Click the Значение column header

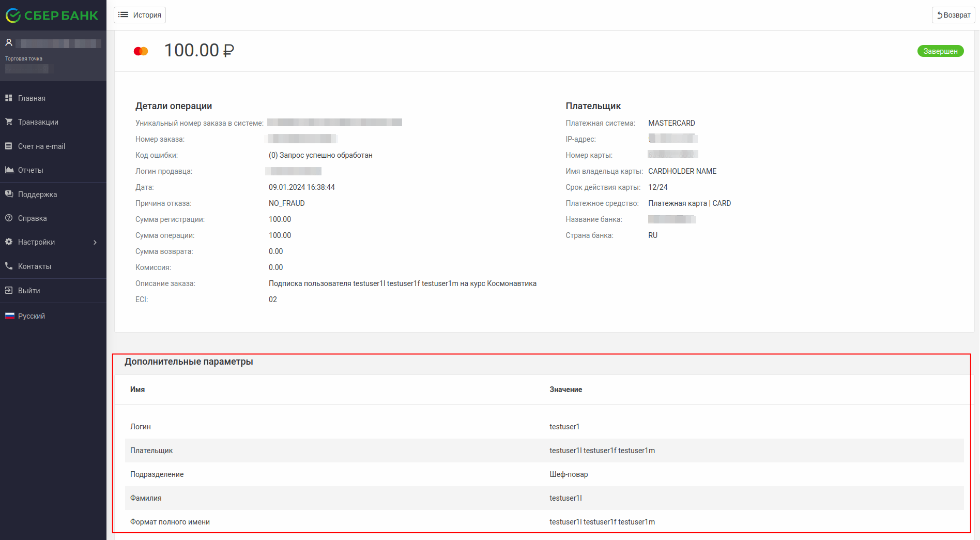(x=565, y=389)
